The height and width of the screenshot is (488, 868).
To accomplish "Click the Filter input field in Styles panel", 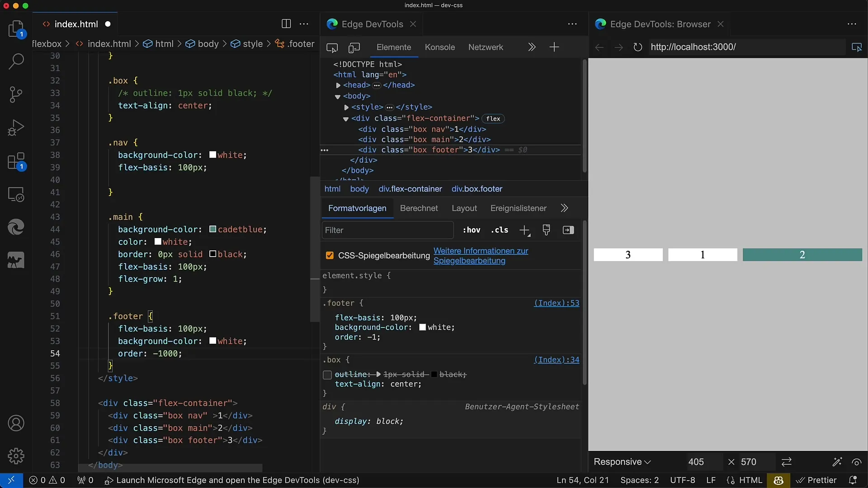I will point(387,230).
